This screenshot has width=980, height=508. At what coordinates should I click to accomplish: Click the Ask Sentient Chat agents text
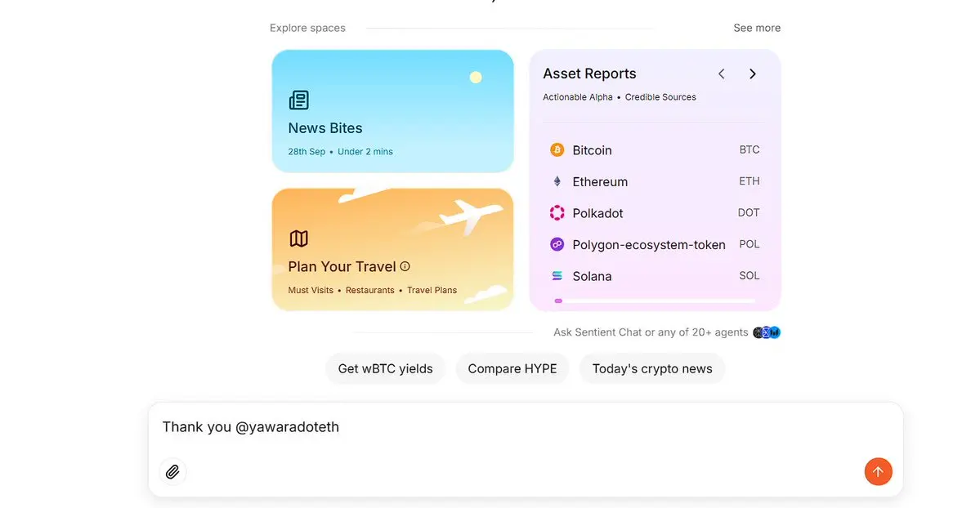[x=651, y=332]
